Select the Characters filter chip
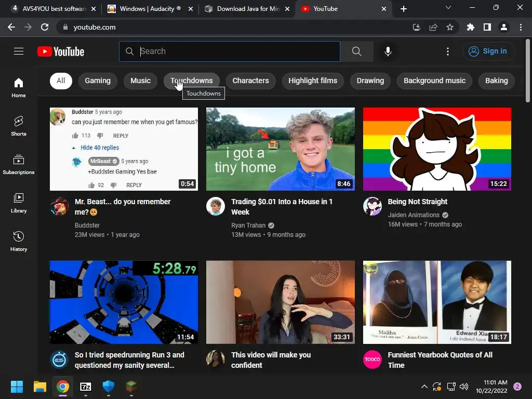 [x=251, y=81]
